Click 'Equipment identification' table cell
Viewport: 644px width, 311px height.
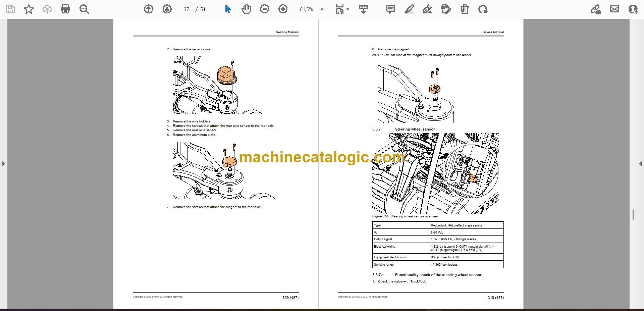401,257
